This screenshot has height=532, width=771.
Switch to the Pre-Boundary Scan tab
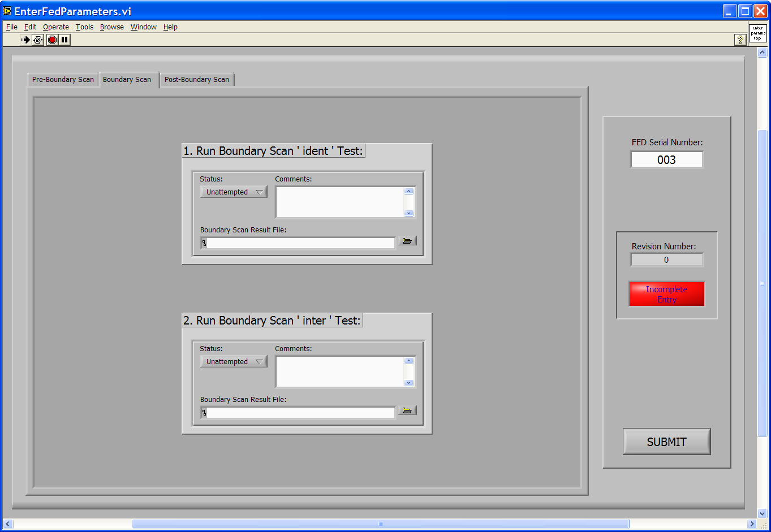point(63,80)
